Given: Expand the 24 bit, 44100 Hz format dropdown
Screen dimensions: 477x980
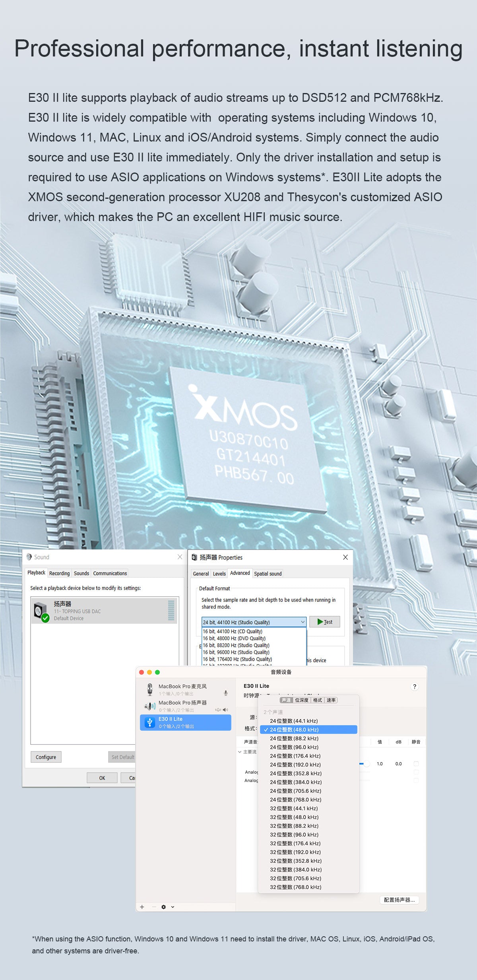Looking at the screenshot, I should click(x=302, y=622).
